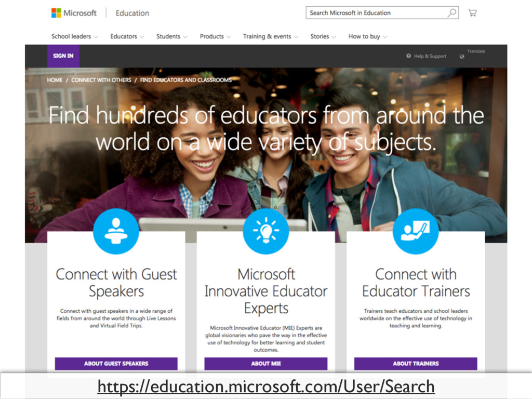Click the Translate globe icon
Screen dimensions: 532x399
[x=462, y=56]
